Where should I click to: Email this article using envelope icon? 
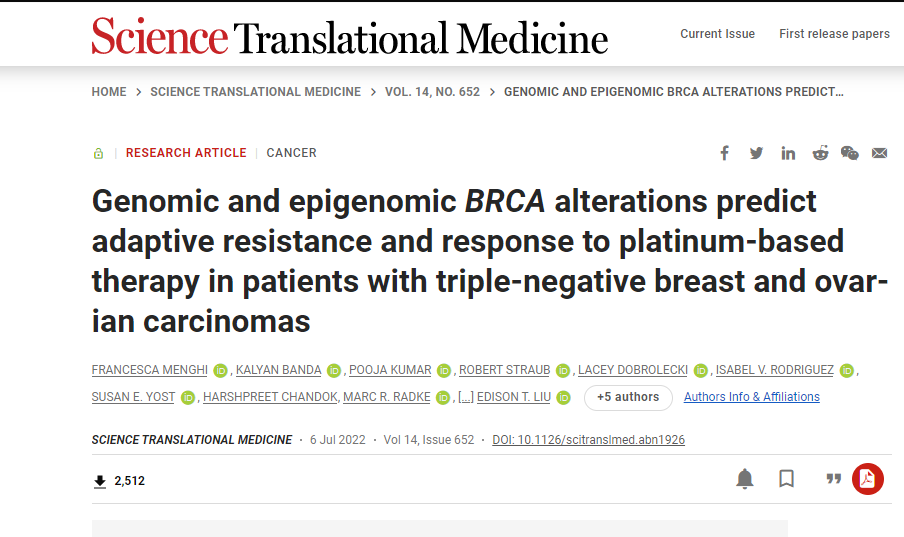[879, 153]
